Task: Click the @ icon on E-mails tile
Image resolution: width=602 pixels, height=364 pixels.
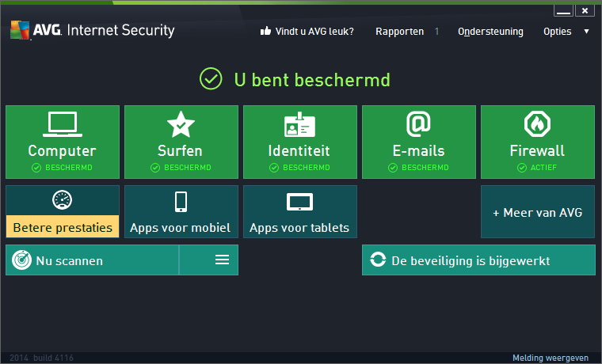Action: pyautogui.click(x=418, y=124)
